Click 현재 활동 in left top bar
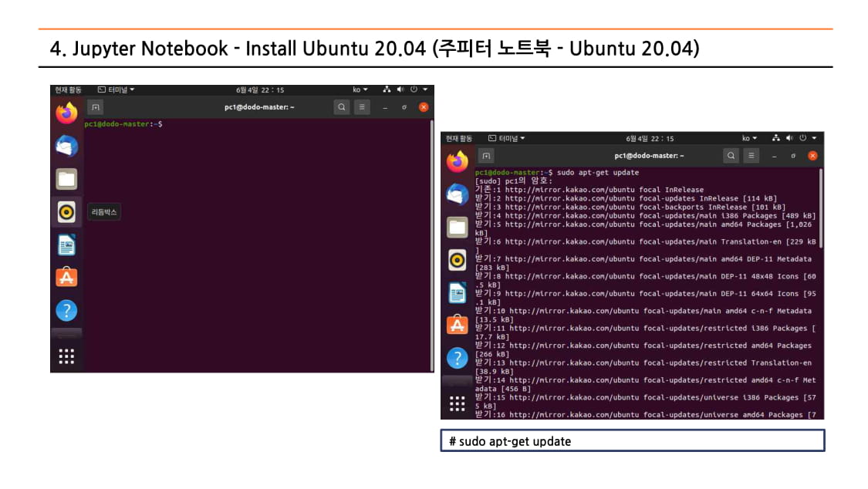Viewport: 868px width, 489px height. coord(68,89)
